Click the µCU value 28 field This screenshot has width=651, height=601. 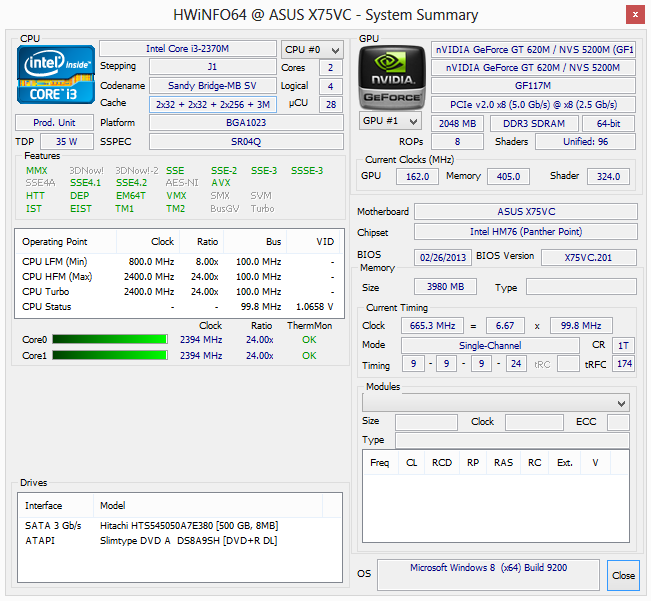coord(330,104)
